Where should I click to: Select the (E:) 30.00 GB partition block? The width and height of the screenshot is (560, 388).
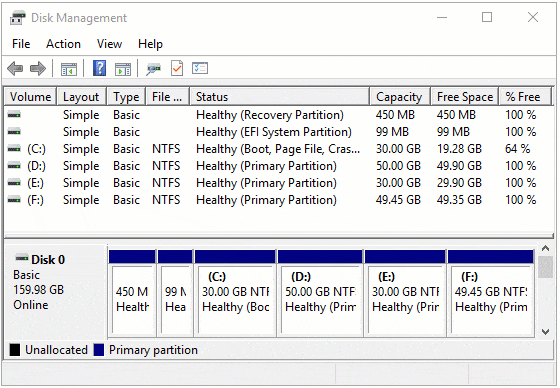[405, 293]
